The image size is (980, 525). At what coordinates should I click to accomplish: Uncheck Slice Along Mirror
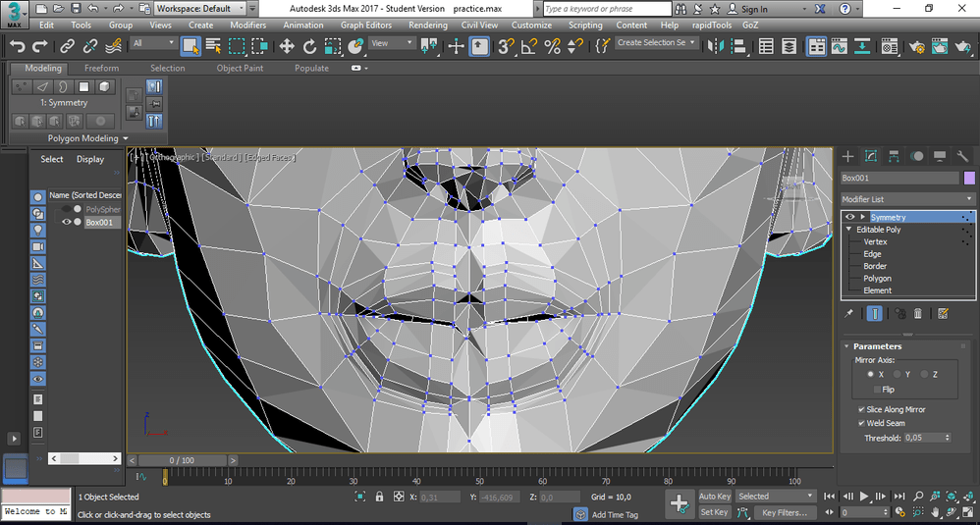tap(861, 409)
